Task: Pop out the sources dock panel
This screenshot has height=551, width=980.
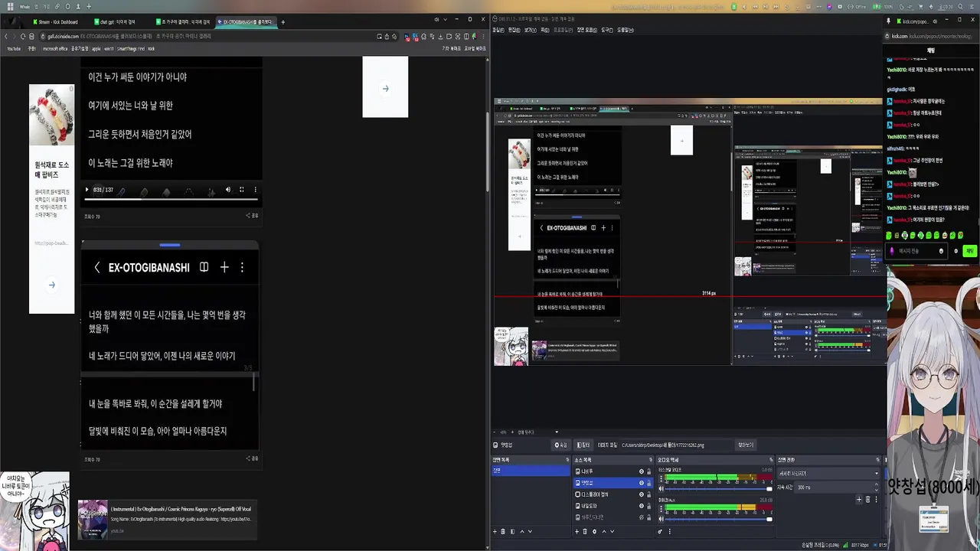Action: pyautogui.click(x=651, y=459)
